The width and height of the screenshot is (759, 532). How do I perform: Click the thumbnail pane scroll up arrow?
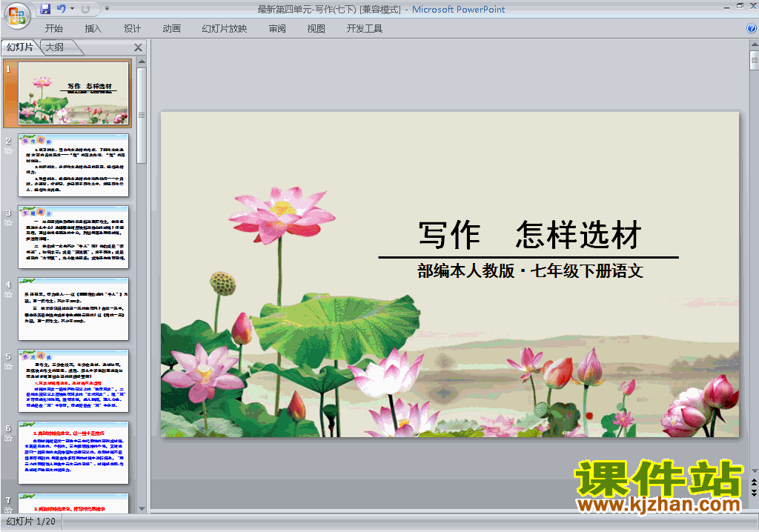(142, 61)
